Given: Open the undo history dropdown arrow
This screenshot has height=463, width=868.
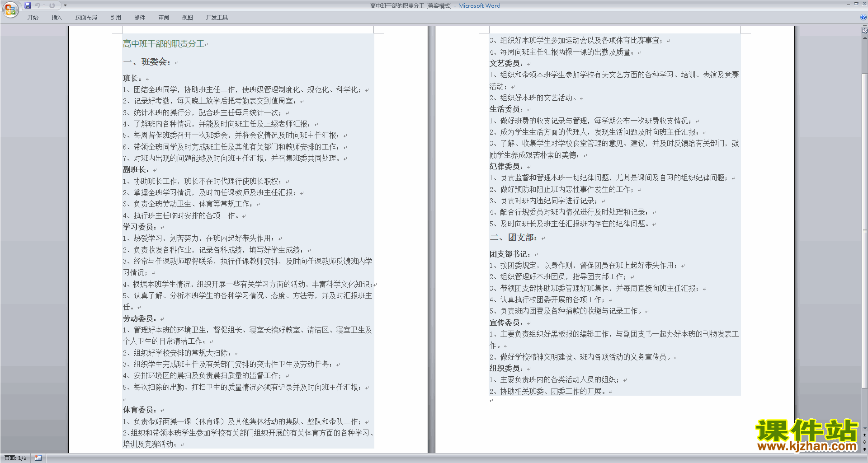Looking at the screenshot, I should (x=44, y=5).
